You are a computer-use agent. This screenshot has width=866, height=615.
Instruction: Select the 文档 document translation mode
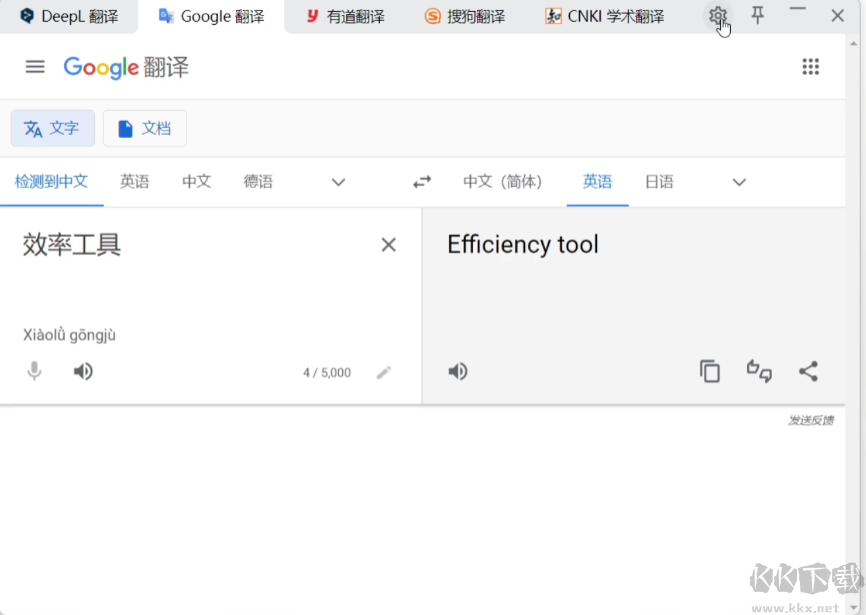[x=144, y=128]
